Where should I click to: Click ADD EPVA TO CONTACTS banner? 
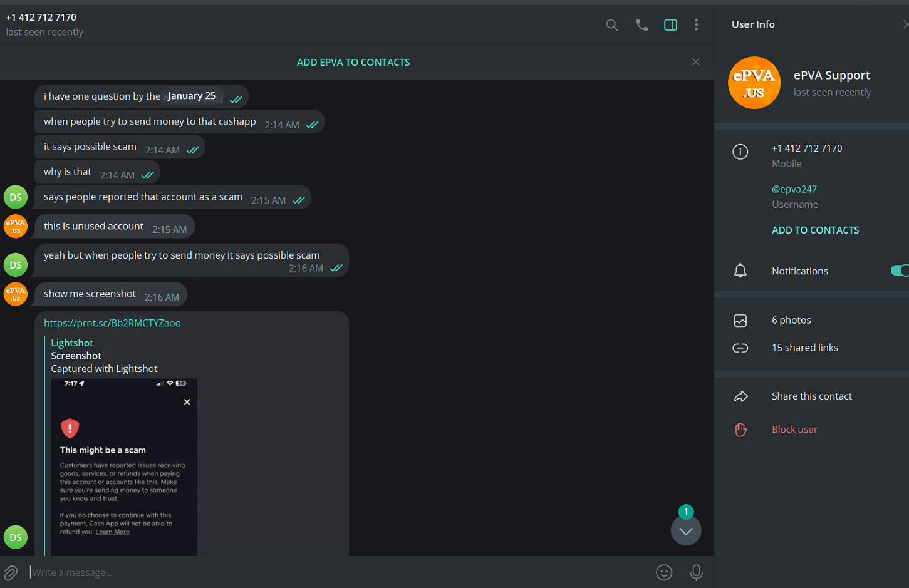353,63
